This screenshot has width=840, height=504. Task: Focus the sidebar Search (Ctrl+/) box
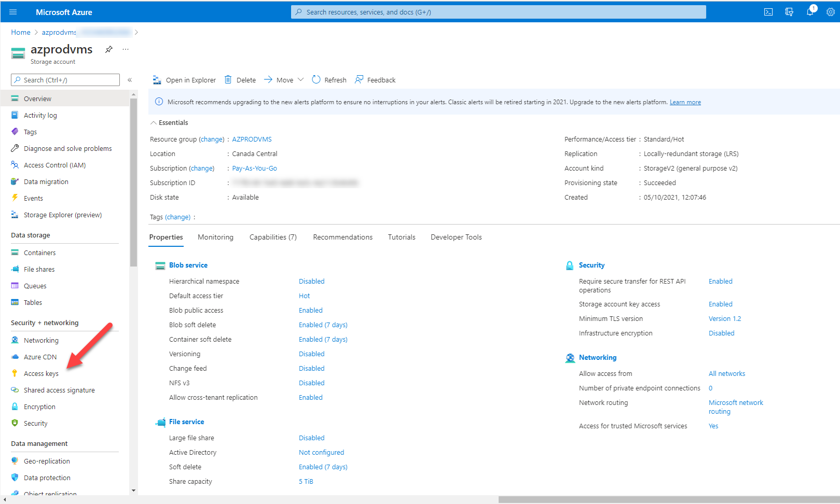(x=65, y=80)
